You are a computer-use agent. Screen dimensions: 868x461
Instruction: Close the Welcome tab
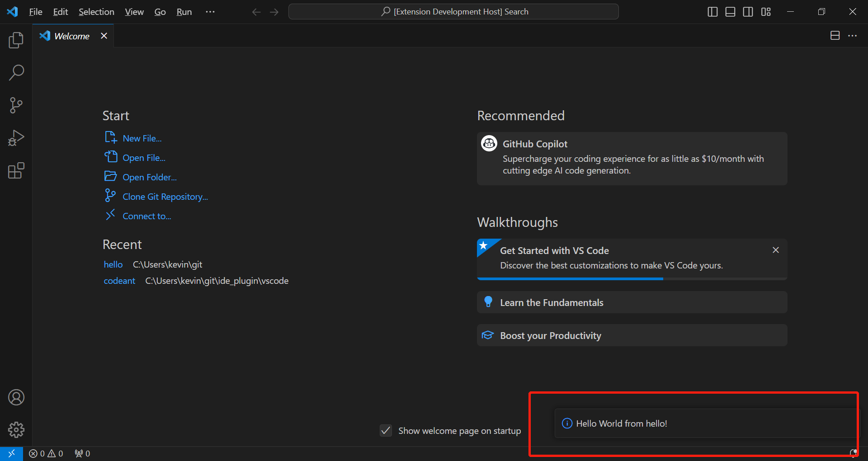pos(104,36)
